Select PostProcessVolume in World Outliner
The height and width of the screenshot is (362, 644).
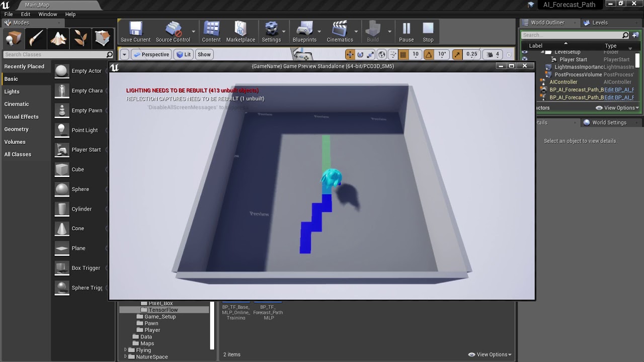578,74
